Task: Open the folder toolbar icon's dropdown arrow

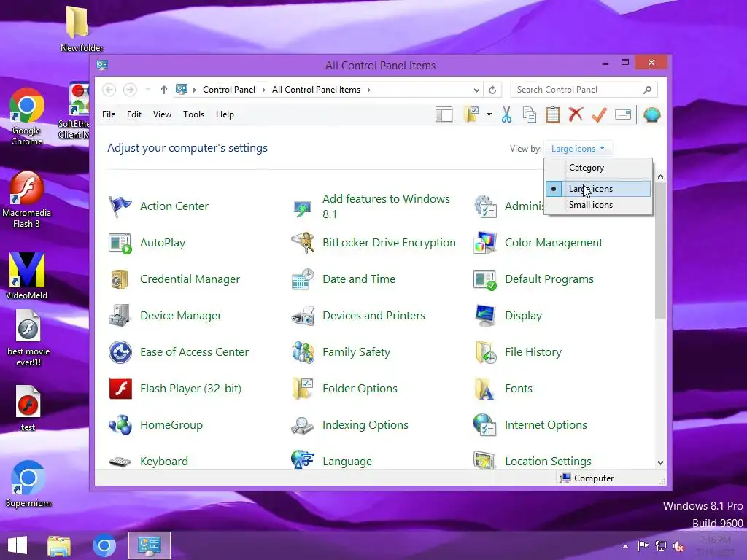Action: point(489,114)
